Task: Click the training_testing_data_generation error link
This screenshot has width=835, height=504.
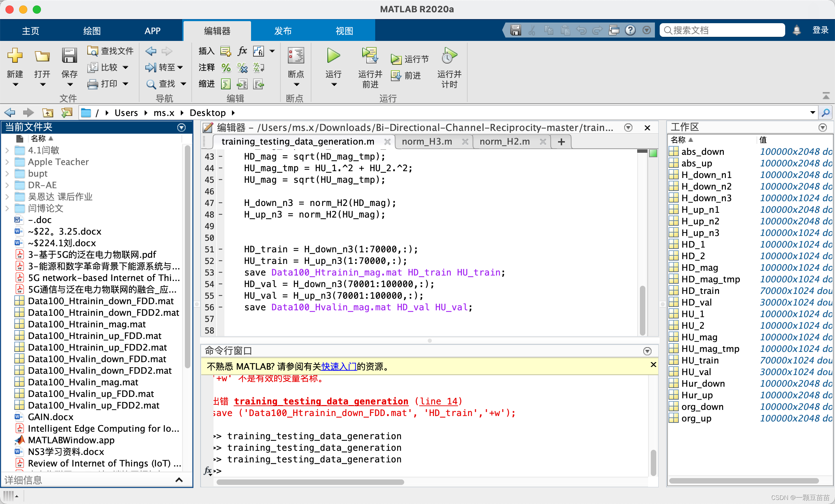Action: pos(321,401)
